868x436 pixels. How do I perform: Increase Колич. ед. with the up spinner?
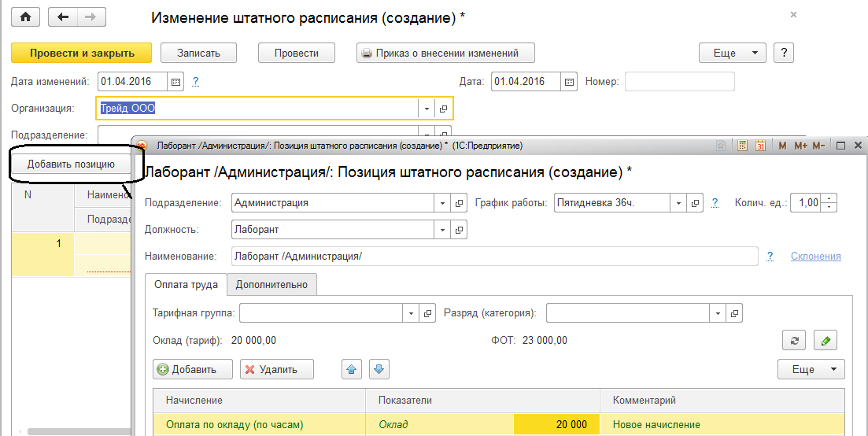(x=831, y=198)
